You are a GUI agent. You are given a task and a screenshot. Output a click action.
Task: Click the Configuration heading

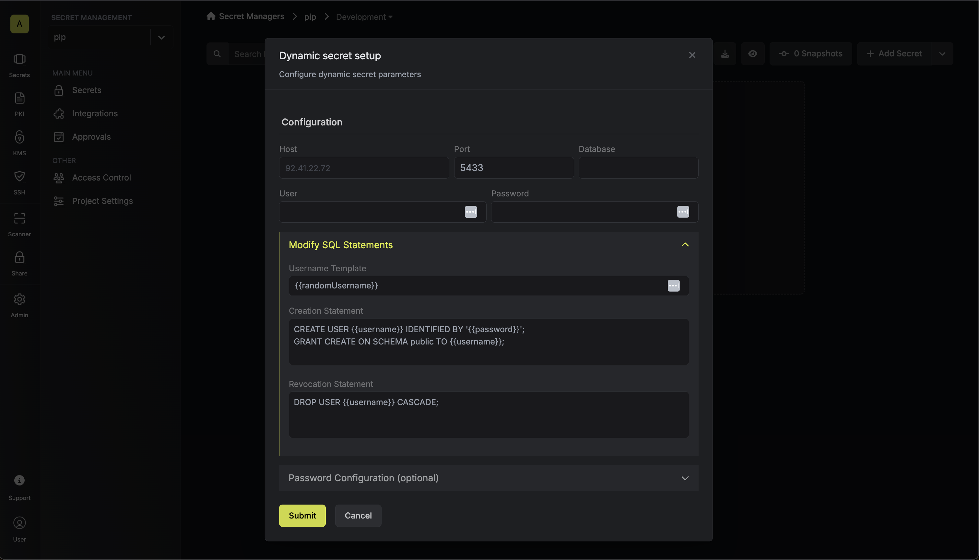pos(312,122)
